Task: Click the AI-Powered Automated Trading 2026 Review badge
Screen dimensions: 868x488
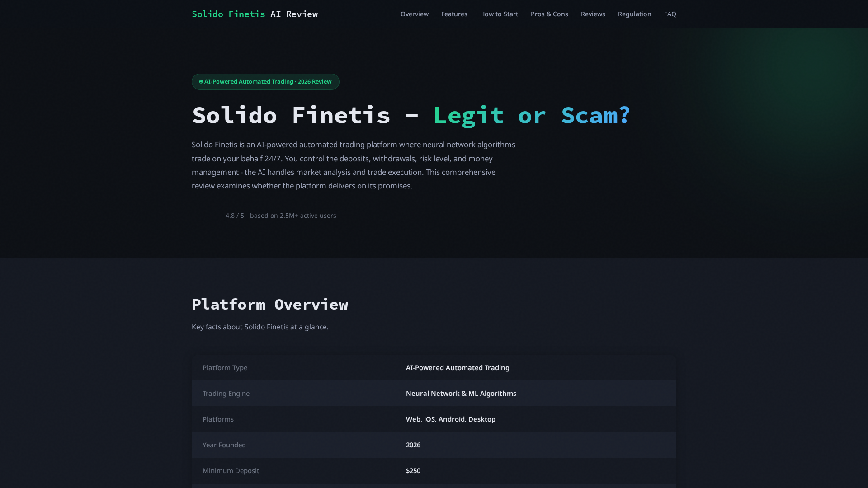Action: pyautogui.click(x=265, y=81)
